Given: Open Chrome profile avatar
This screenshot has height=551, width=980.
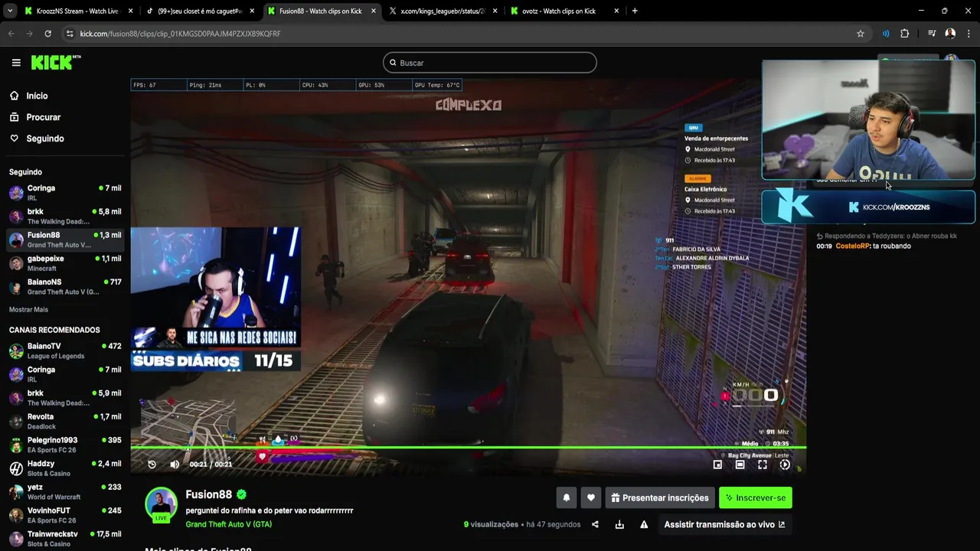Looking at the screenshot, I should (x=950, y=34).
